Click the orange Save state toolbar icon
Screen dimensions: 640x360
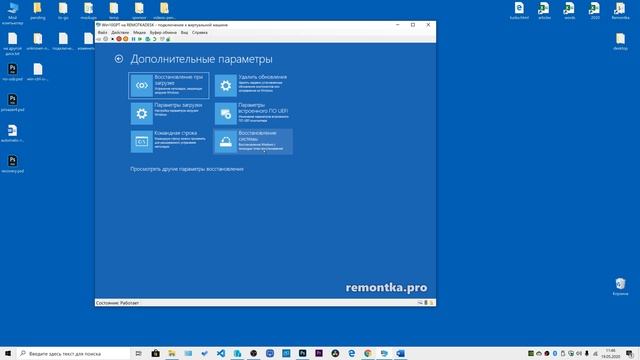coord(125,39)
